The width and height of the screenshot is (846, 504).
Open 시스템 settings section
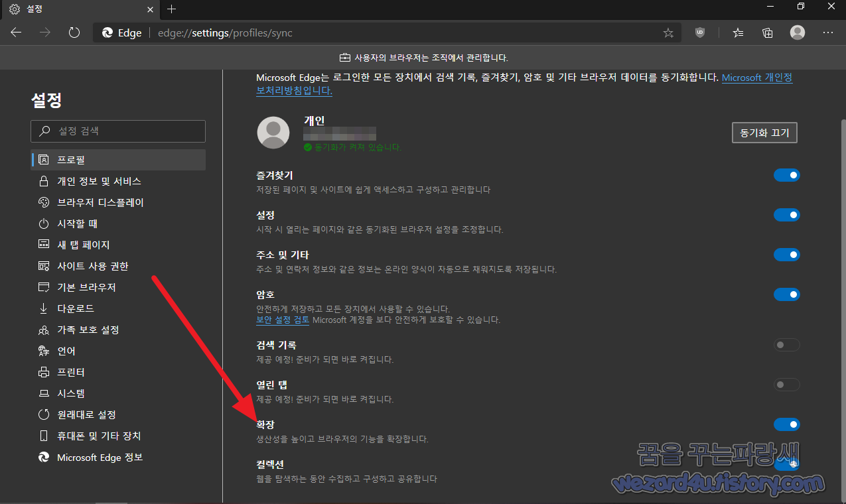tap(118, 393)
